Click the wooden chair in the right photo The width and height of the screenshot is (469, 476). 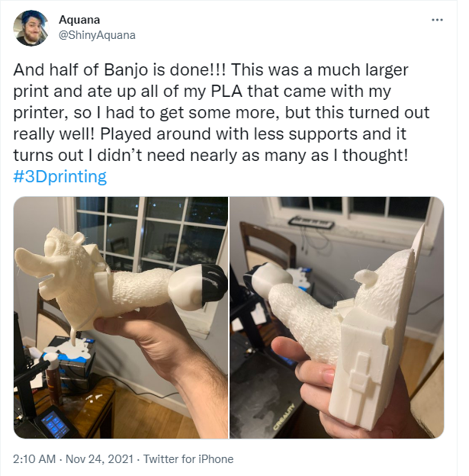(265, 249)
